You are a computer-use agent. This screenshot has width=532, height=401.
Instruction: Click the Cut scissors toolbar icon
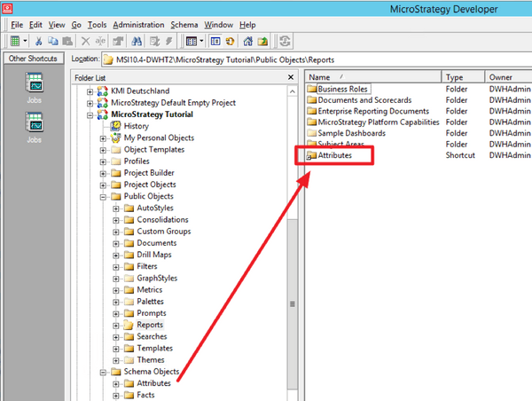(39, 41)
